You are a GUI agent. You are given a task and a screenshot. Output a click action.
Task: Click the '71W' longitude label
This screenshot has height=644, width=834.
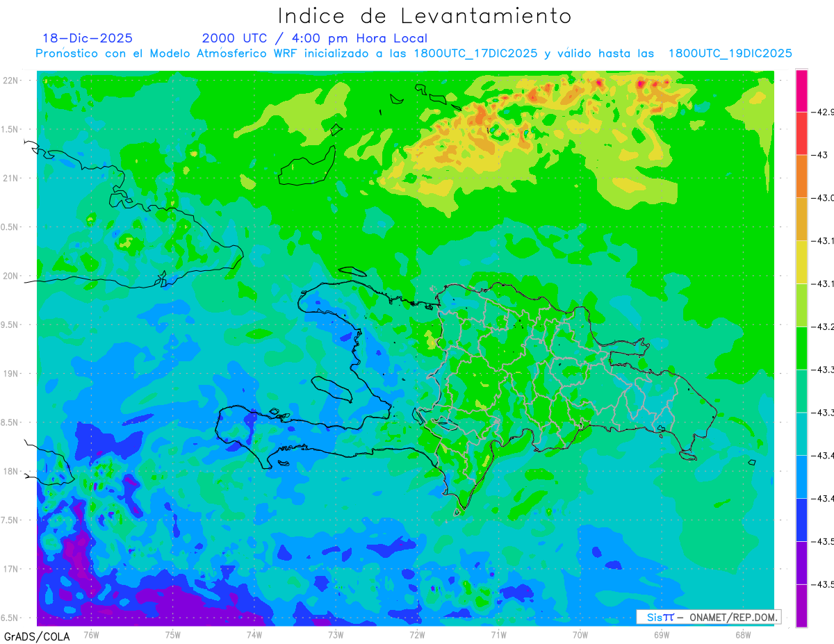[x=498, y=634]
